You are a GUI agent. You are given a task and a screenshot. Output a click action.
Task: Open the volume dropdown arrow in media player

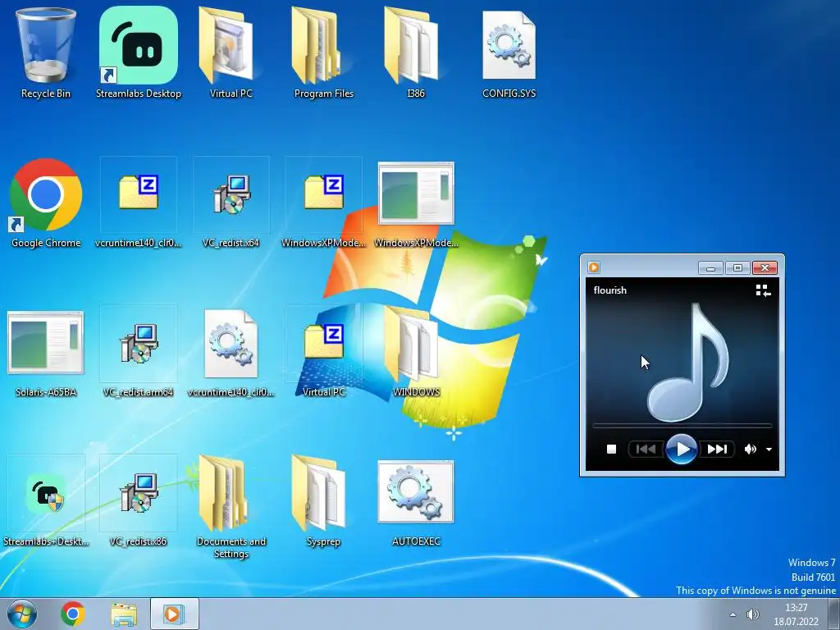point(769,450)
